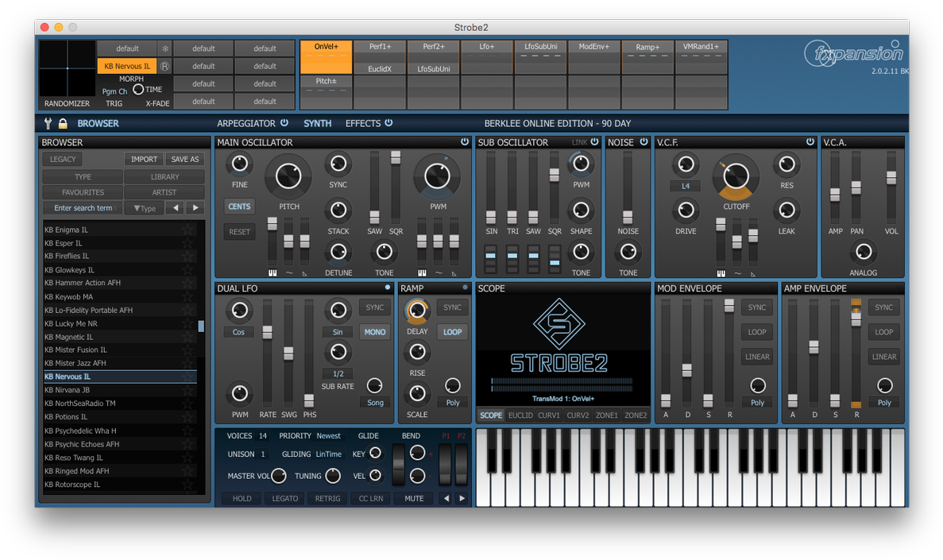Click the SAVE AS button in the browser
This screenshot has height=560, width=943.
pos(184,159)
